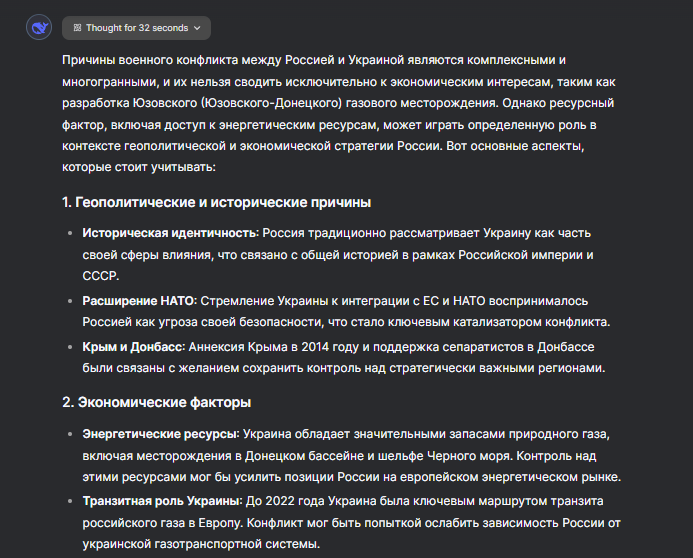Click heading '1. Геополитические и исторические причины'
This screenshot has width=693, height=558.
tap(216, 202)
